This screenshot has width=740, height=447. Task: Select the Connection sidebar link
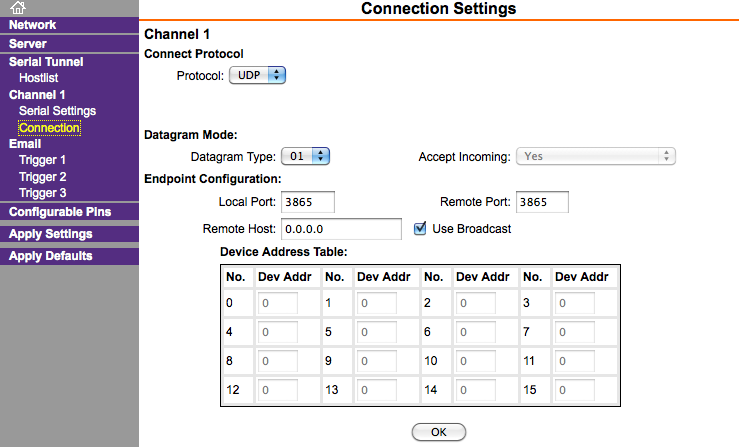click(x=49, y=127)
